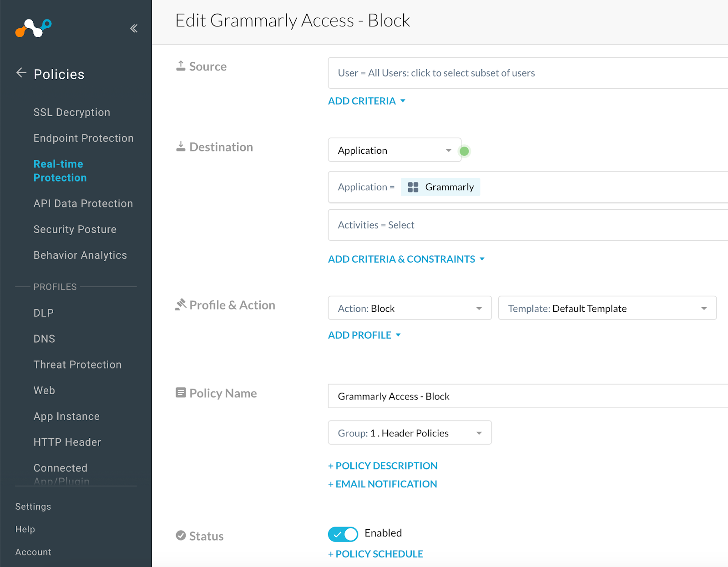This screenshot has width=728, height=567.
Task: Click the Destination download icon
Action: (181, 147)
